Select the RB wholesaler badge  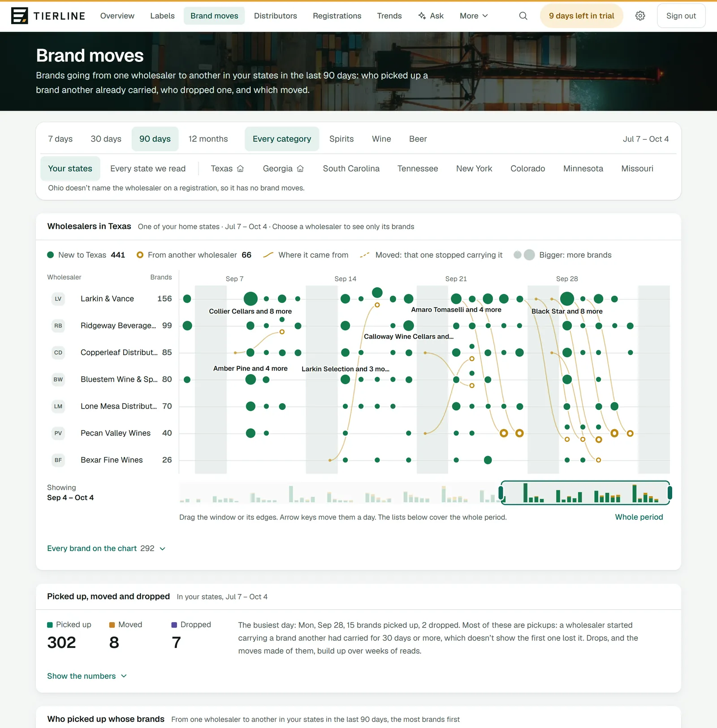(58, 326)
